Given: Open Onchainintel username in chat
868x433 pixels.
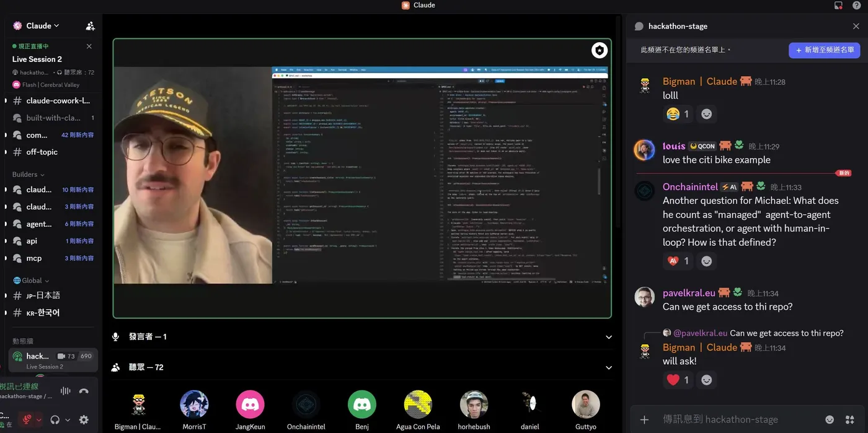Looking at the screenshot, I should point(690,186).
